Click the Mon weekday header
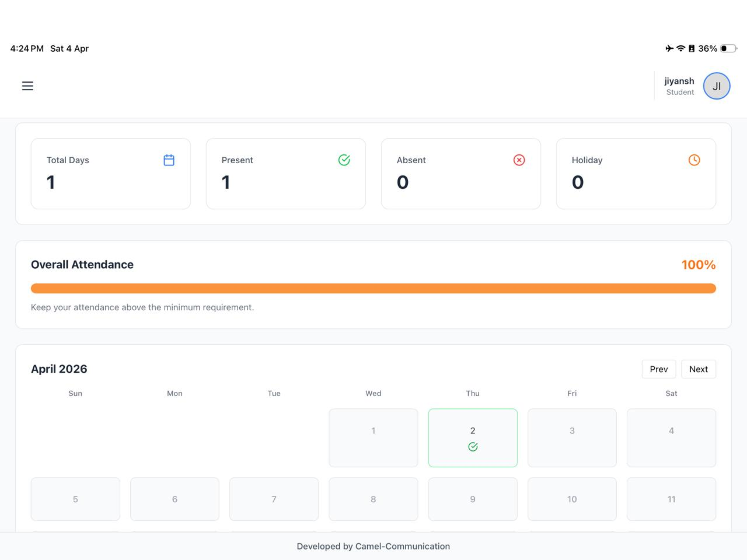 (175, 393)
